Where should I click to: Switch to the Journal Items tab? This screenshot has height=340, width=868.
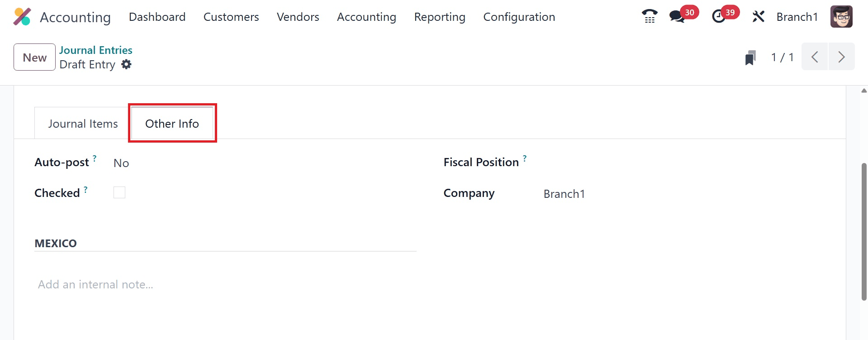tap(83, 124)
